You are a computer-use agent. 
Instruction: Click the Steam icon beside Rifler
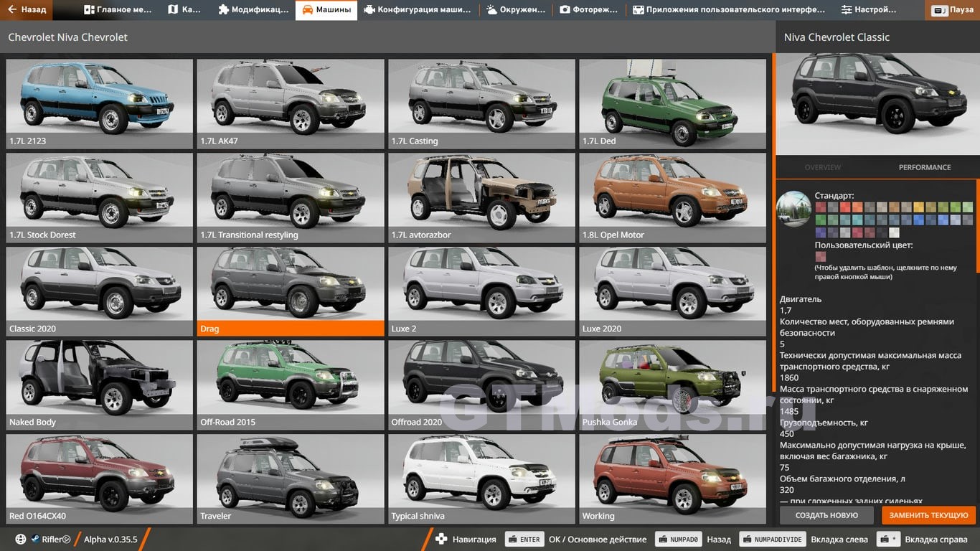(35, 539)
